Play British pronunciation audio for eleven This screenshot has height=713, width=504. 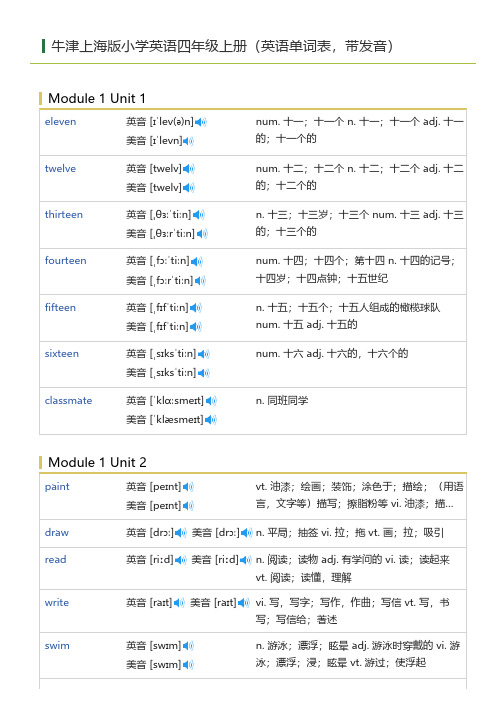coord(201,122)
